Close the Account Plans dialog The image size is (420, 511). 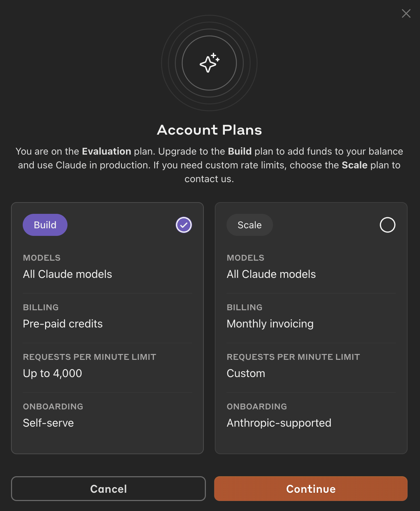click(406, 13)
